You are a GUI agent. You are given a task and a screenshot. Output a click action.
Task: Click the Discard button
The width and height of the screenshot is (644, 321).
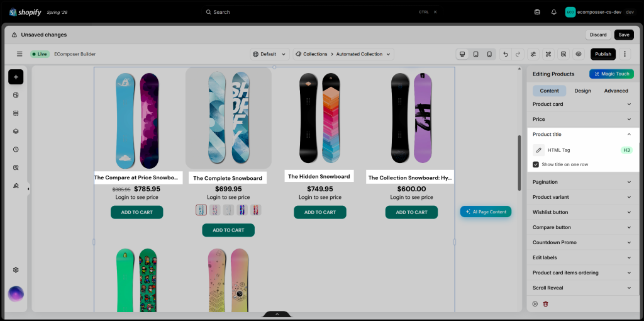point(598,35)
